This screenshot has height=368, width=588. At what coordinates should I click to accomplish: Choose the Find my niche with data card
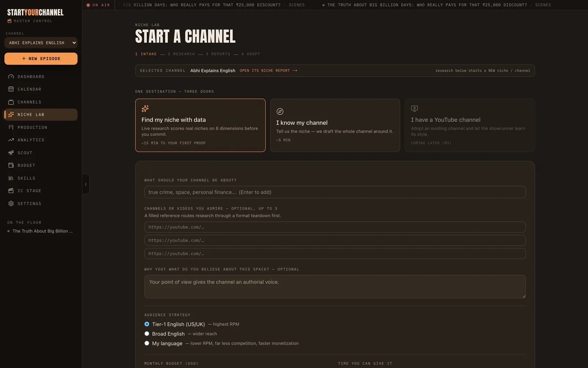tap(200, 125)
